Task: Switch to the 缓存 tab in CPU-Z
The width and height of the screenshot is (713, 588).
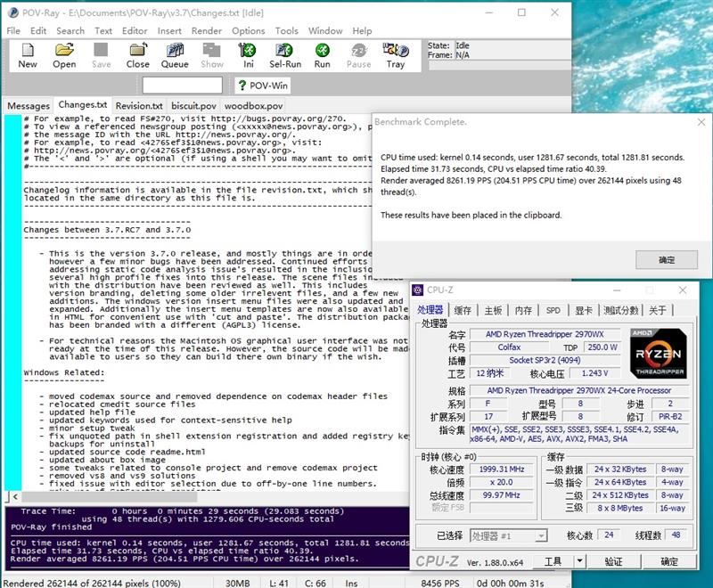Action: click(x=463, y=310)
